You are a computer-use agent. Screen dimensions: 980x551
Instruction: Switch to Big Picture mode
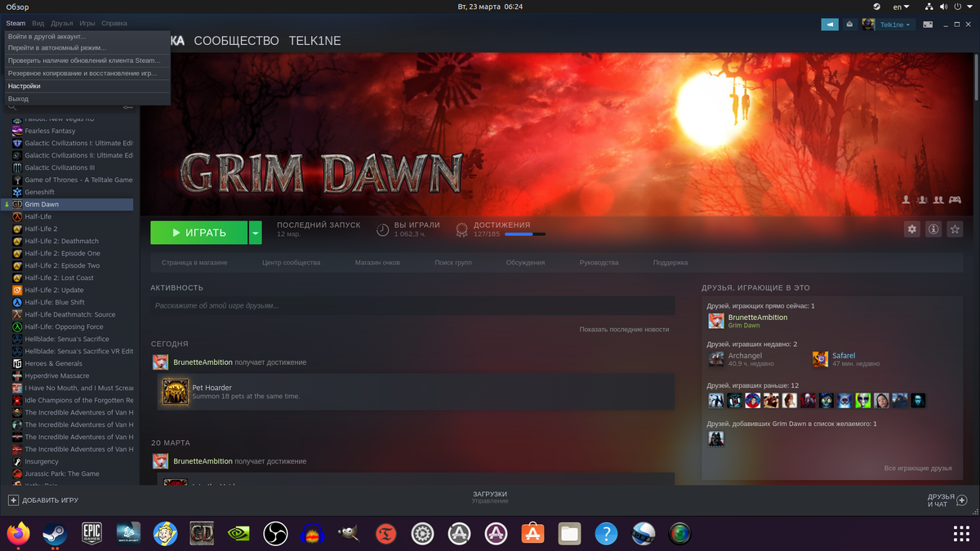[928, 24]
